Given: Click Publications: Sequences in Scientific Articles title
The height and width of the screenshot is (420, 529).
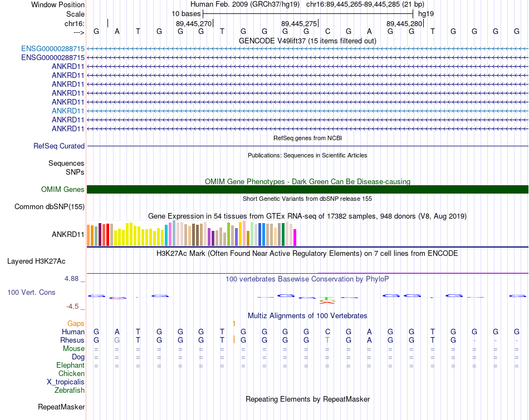Looking at the screenshot, I should click(x=307, y=155).
